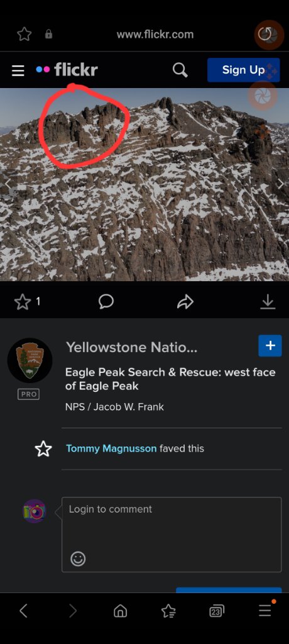Fave the photo with star icon
The height and width of the screenshot is (644, 289).
pyautogui.click(x=23, y=303)
